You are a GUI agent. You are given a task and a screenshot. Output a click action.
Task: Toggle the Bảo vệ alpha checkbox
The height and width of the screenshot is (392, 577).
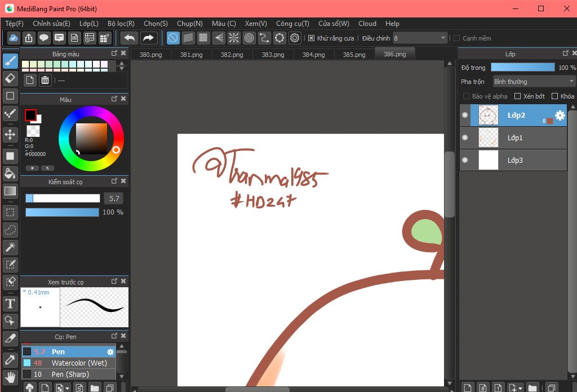[466, 96]
